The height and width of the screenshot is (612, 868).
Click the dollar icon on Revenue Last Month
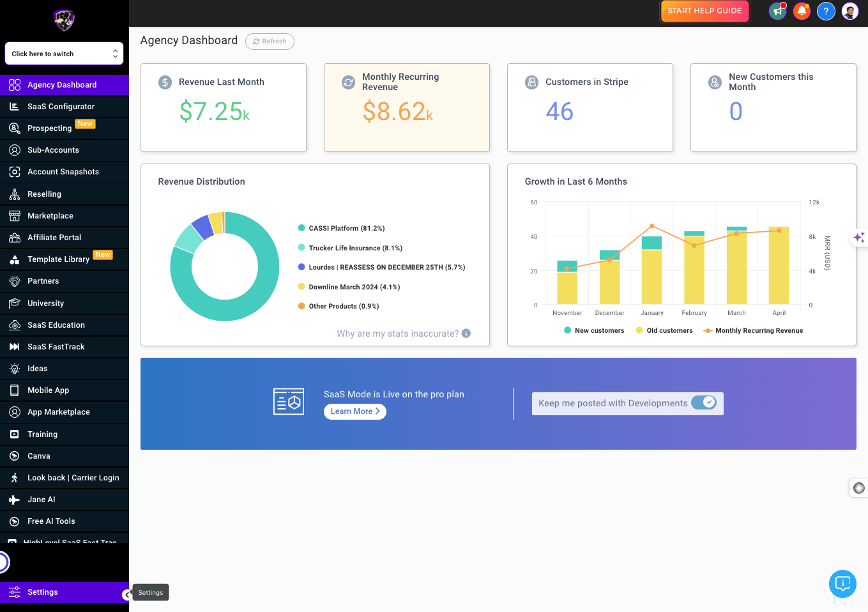(x=165, y=82)
